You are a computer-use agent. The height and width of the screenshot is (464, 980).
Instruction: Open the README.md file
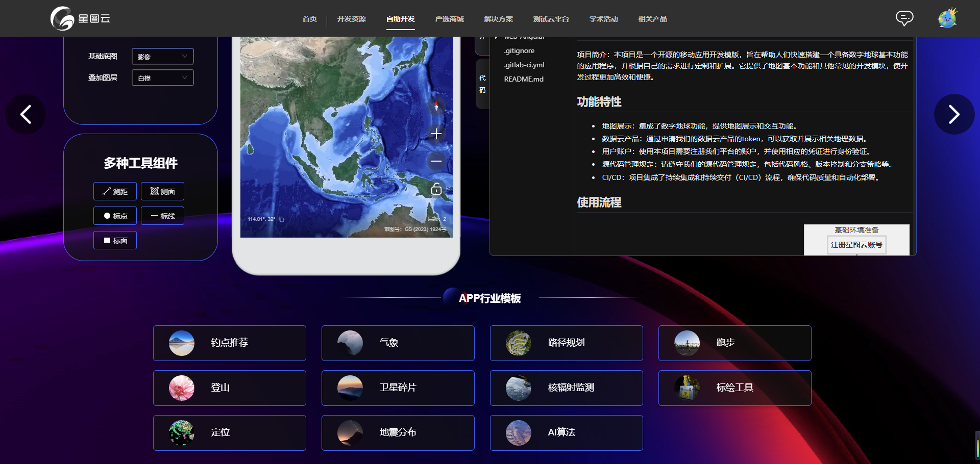point(524,79)
